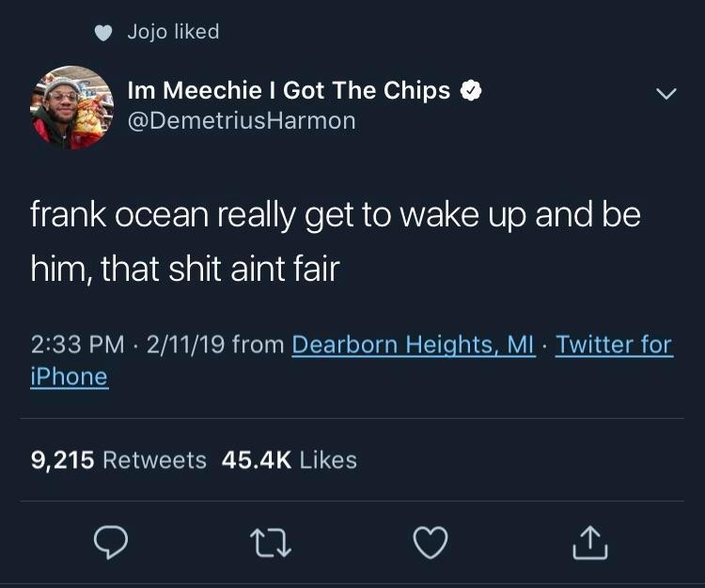Screen dimensions: 705x588
Task: Click the @DemetriusHarmon handle
Action: pyautogui.click(x=242, y=121)
